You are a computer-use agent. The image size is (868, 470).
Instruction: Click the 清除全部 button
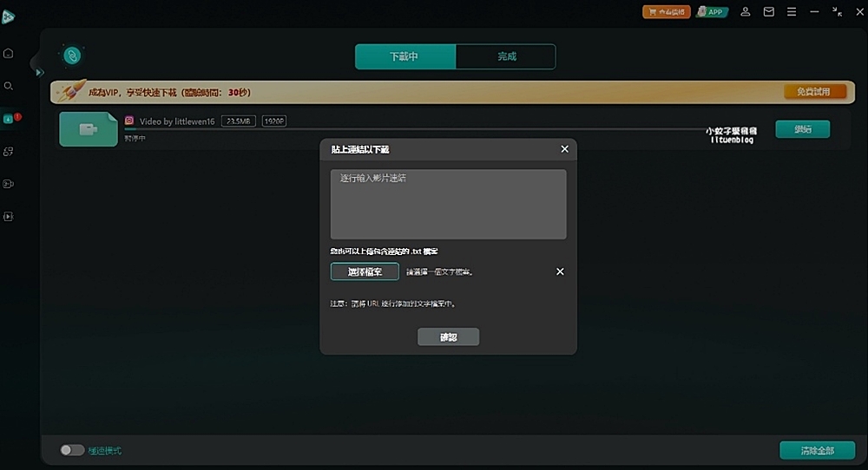pyautogui.click(x=817, y=451)
